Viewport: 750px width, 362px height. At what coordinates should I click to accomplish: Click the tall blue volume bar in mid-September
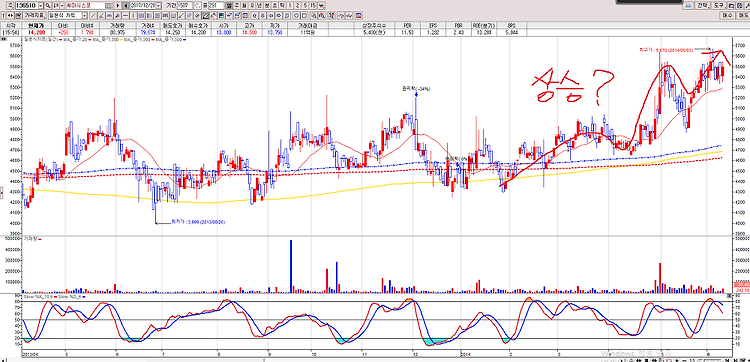click(291, 266)
